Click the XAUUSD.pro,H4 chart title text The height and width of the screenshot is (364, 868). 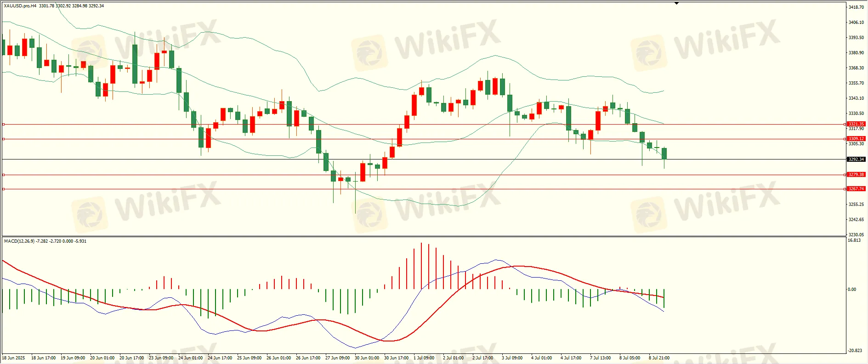[x=20, y=6]
